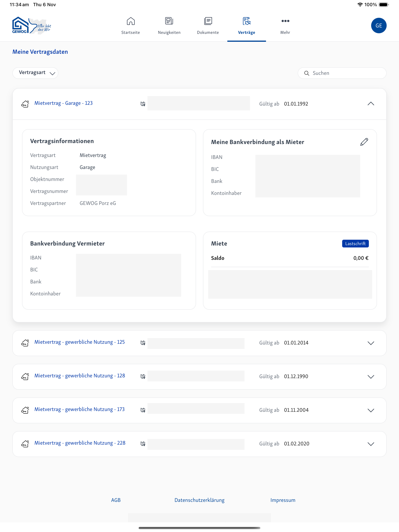The height and width of the screenshot is (532, 399).
Task: Click house icon of gewerbliche Nutzung - 228
Action: pos(25,444)
